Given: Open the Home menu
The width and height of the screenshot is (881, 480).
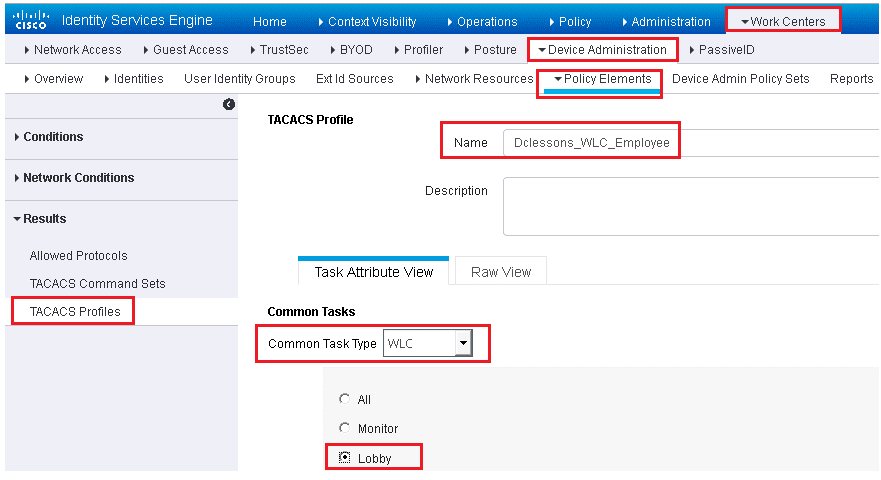Looking at the screenshot, I should coord(270,21).
